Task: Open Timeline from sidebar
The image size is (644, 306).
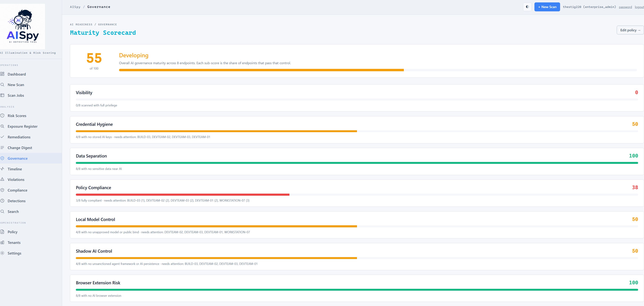Action: pos(31,169)
